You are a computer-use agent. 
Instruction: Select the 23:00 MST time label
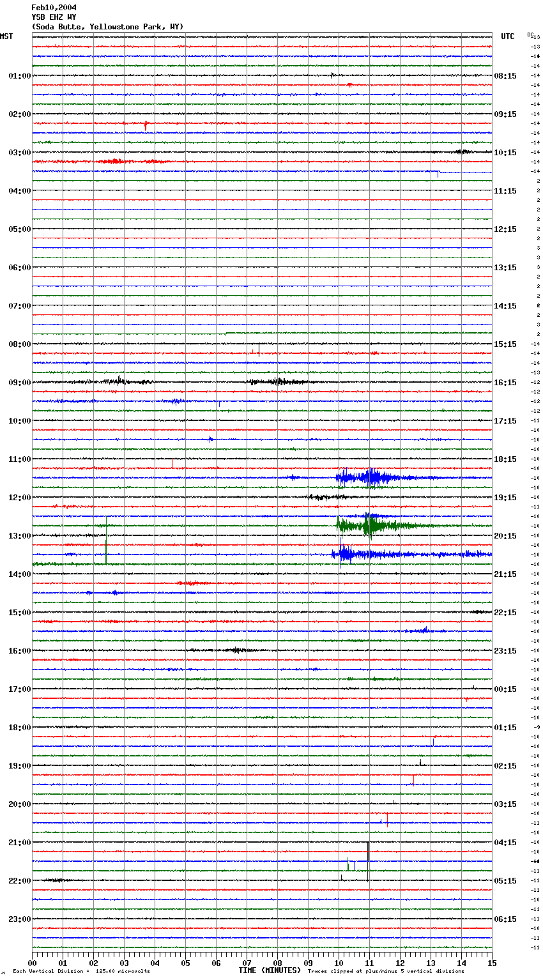pyautogui.click(x=20, y=919)
